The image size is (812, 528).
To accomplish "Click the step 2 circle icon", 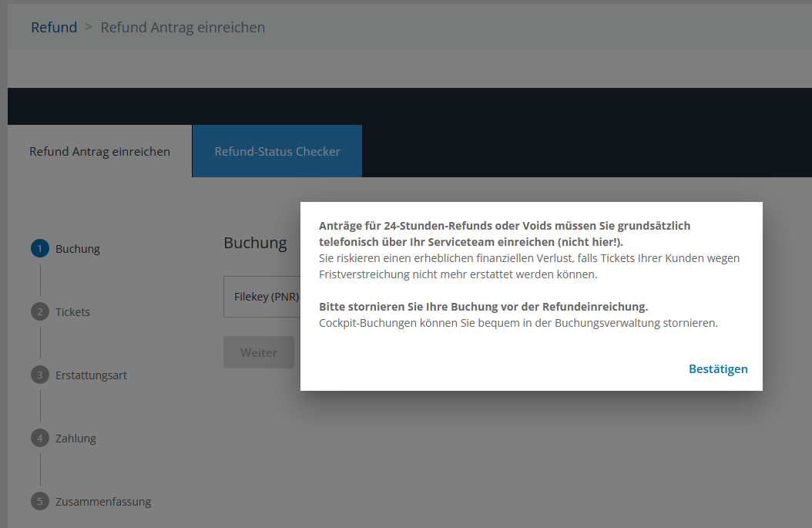I will 39,311.
